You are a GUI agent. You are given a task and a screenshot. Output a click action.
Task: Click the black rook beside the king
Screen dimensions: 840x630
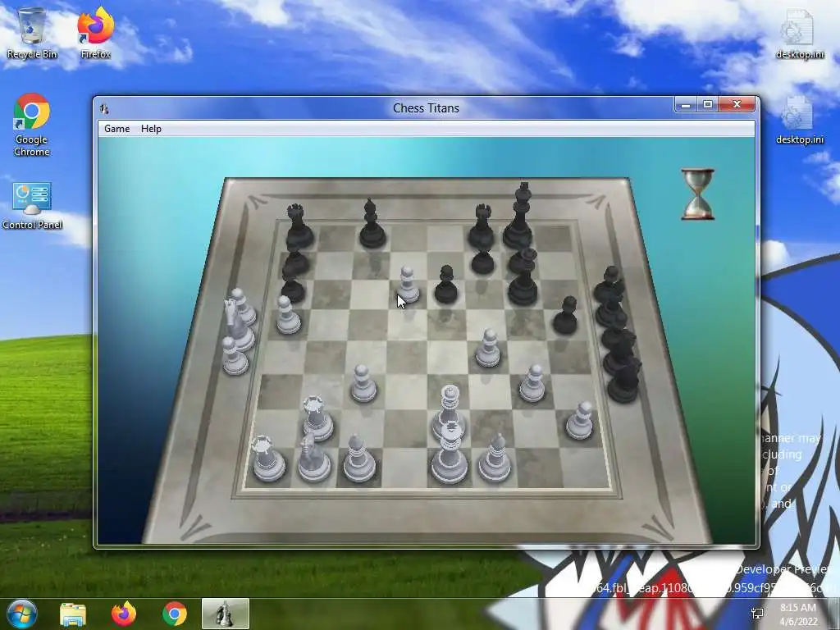tap(482, 226)
